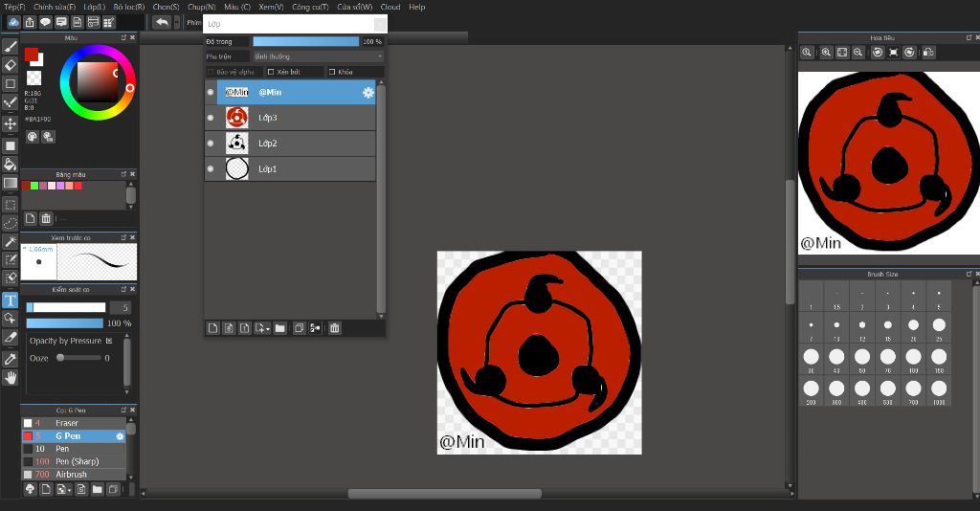Select the Lasso selection tool
Viewport: 980px width, 511px height.
(x=10, y=223)
